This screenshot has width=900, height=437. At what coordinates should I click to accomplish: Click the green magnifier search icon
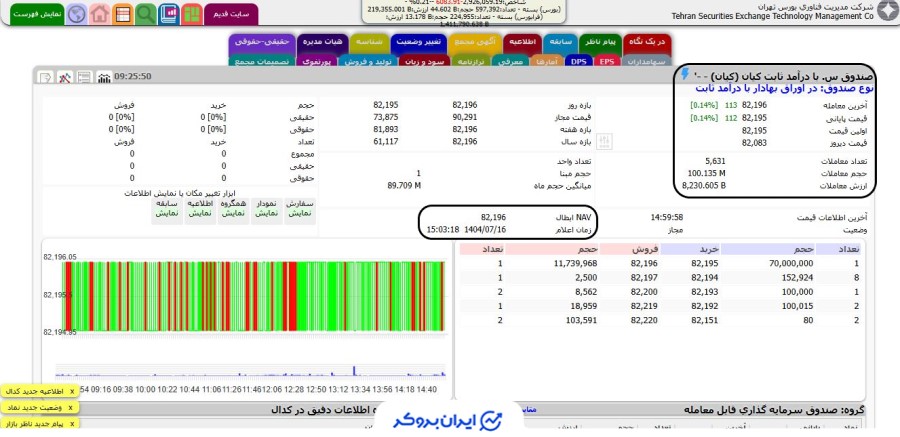click(x=146, y=14)
